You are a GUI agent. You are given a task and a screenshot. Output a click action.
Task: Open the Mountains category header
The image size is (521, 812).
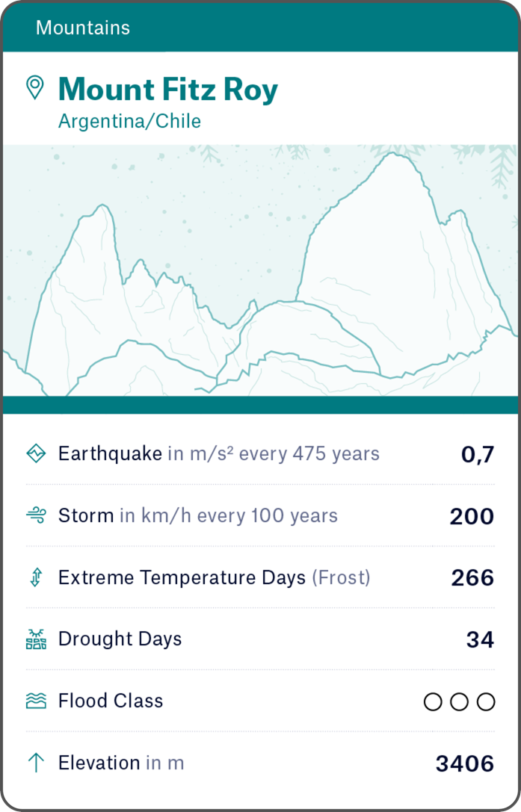click(83, 28)
